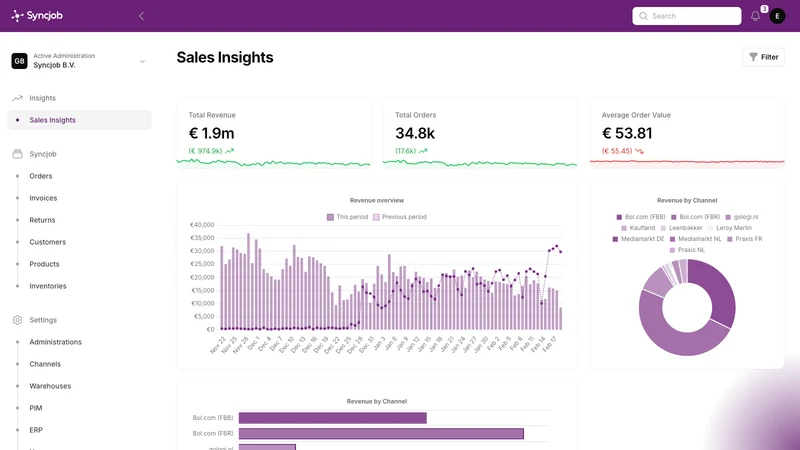The height and width of the screenshot is (450, 800).
Task: Click the (17.6k) previous orders value
Action: (405, 151)
